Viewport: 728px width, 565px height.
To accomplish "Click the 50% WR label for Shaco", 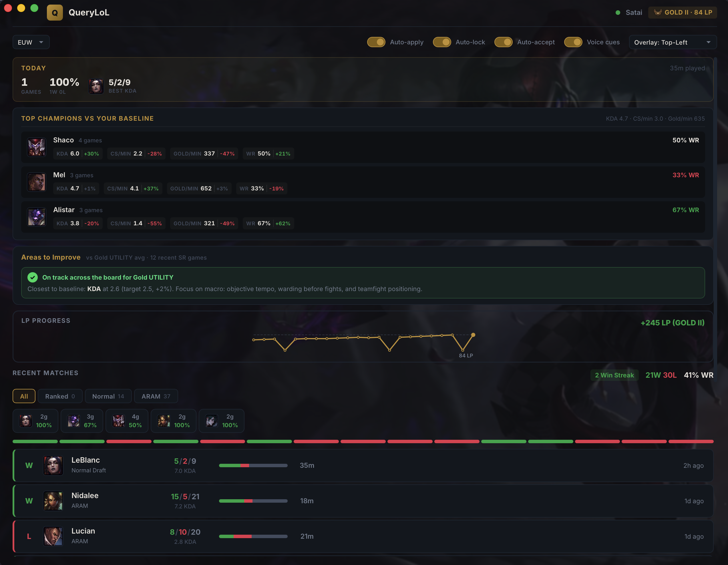I will [x=686, y=140].
